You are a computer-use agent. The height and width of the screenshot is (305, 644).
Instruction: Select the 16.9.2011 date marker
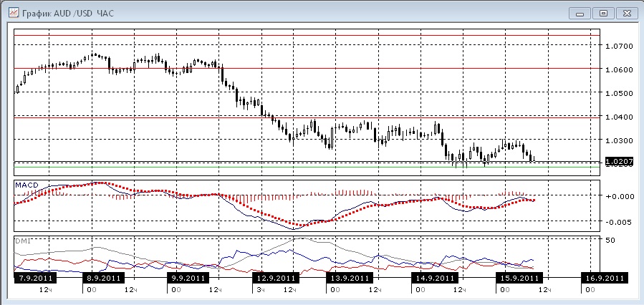[x=605, y=278]
